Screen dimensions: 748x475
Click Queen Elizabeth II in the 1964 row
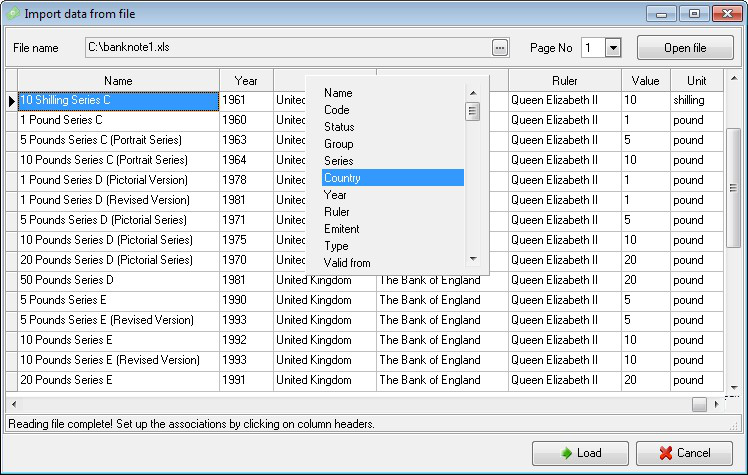(565, 161)
